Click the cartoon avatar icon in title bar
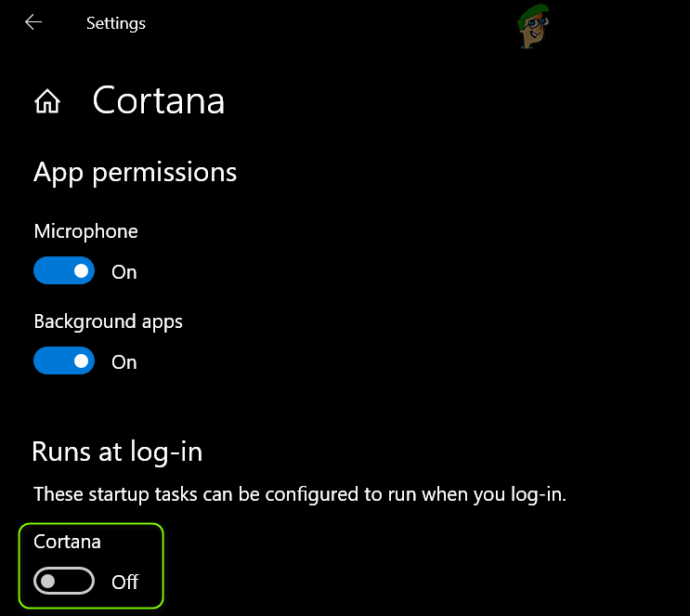The width and height of the screenshot is (690, 616). [x=536, y=22]
